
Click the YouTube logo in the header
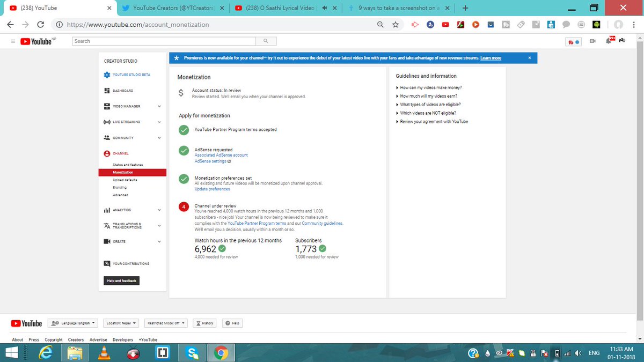coord(38,41)
